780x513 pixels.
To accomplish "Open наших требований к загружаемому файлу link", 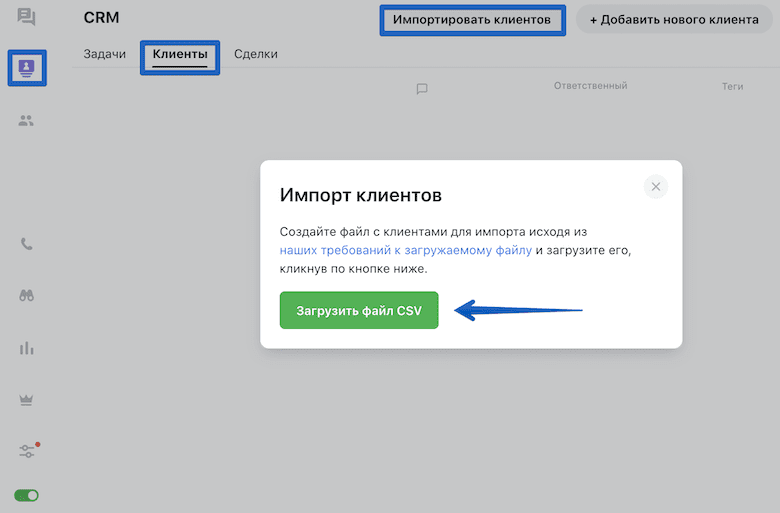I will click(x=405, y=250).
